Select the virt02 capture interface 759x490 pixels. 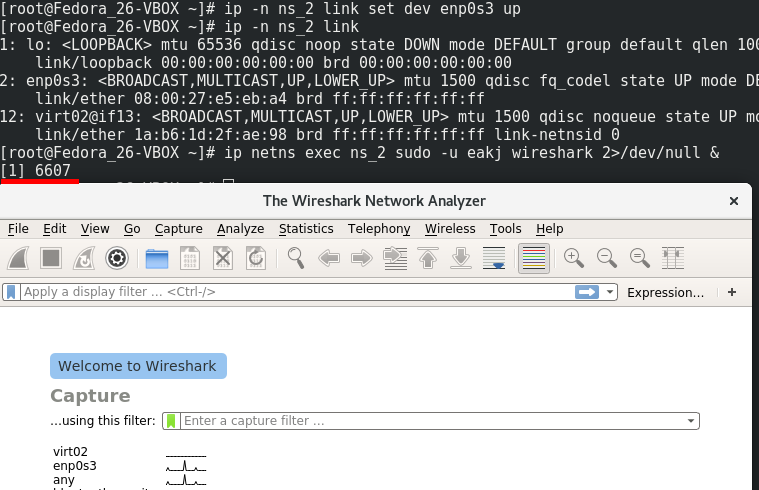70,452
